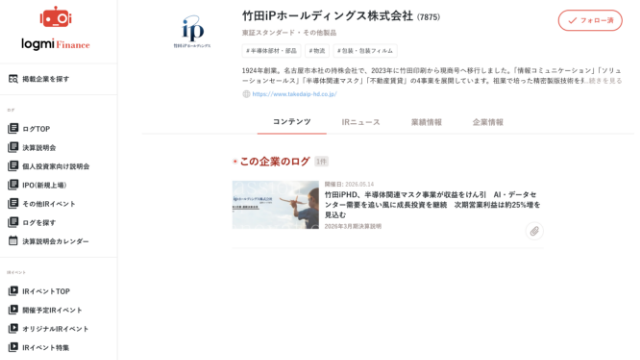Click the IPO(新規上場) sidebar icon
The image size is (640, 360).
[x=13, y=185]
